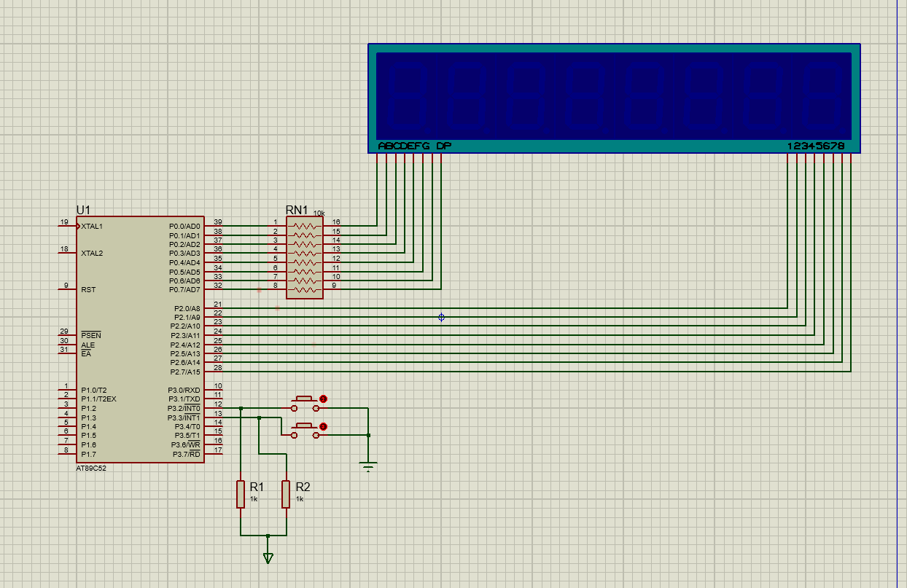
Task: Click the P2.0/A8 pin label
Action: (187, 309)
